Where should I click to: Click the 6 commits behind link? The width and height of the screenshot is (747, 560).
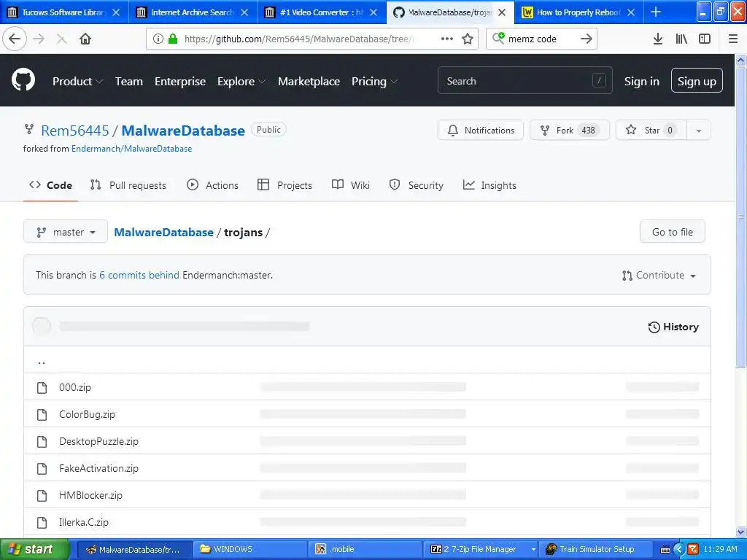(x=139, y=275)
